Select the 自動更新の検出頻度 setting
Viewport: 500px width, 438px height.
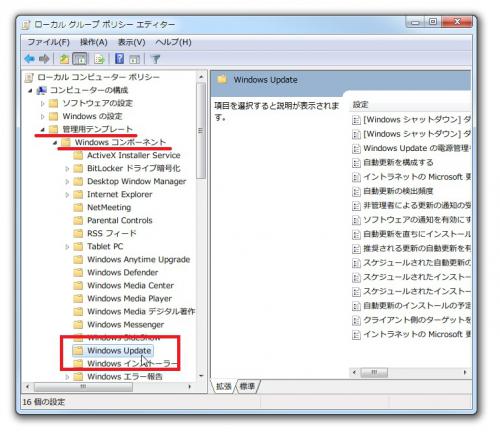(x=398, y=191)
